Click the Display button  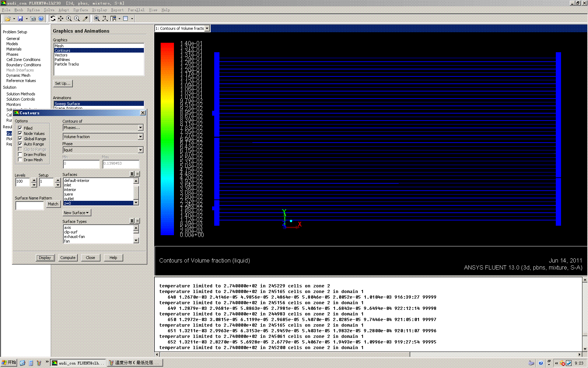pyautogui.click(x=45, y=258)
